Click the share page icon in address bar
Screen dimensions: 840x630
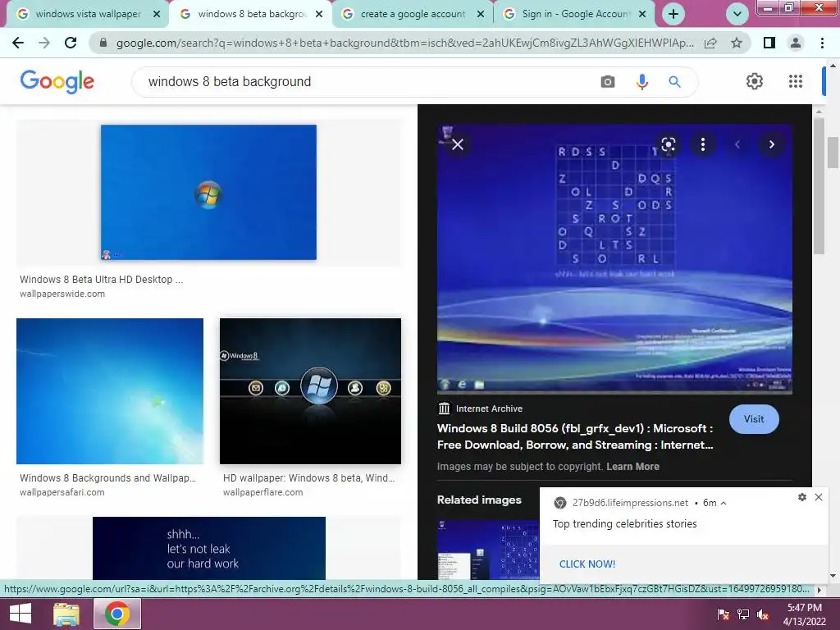710,43
